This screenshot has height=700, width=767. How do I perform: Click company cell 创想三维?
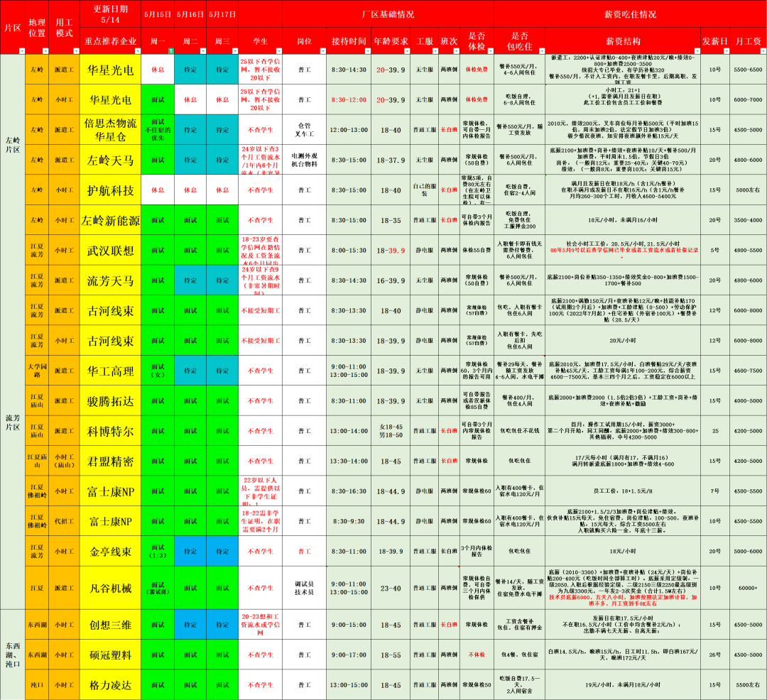[x=110, y=625]
